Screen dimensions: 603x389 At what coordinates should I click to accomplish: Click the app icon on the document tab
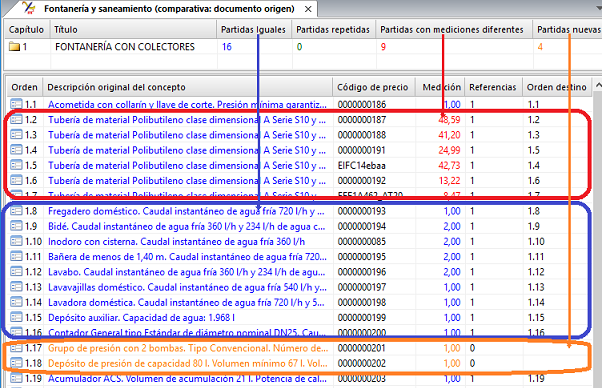point(29,8)
